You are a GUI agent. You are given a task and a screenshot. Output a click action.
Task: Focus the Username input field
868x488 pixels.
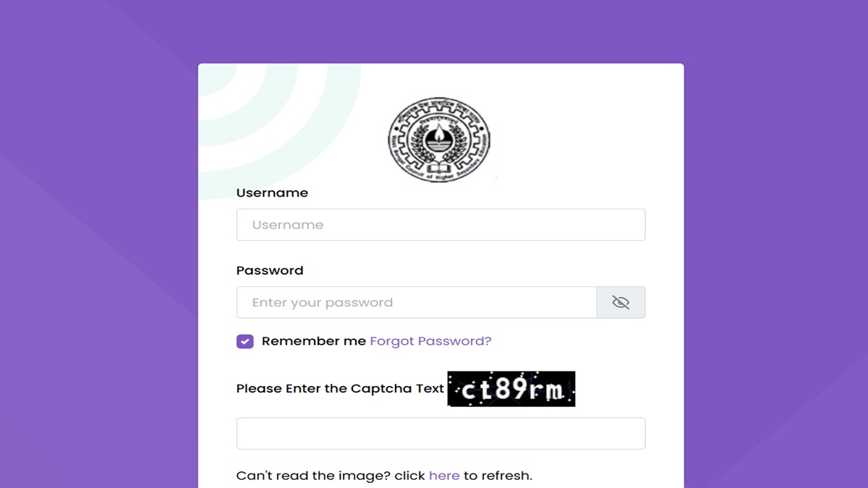[441, 225]
